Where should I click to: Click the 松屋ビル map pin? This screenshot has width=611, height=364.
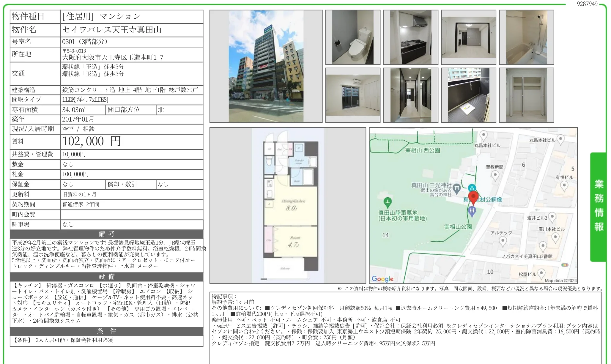click(x=541, y=273)
